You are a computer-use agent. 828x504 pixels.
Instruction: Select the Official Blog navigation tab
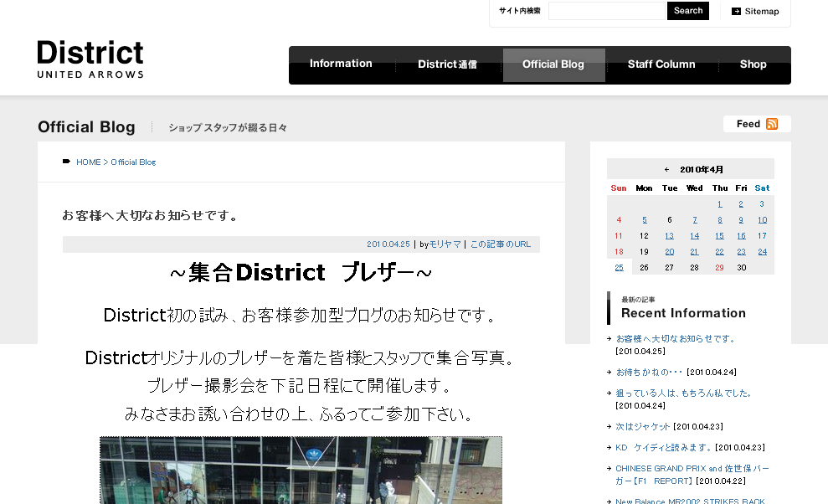pyautogui.click(x=553, y=64)
